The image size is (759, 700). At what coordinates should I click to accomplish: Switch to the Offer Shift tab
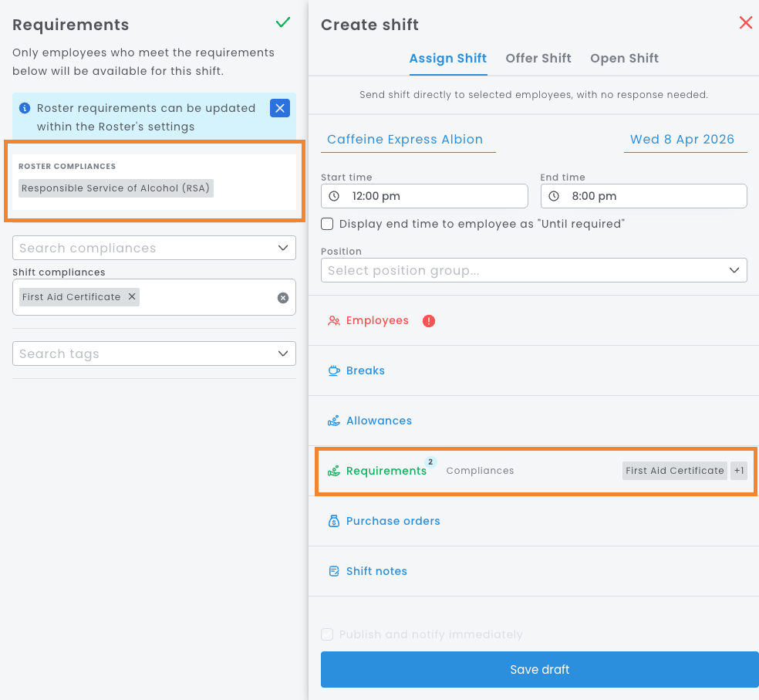point(538,59)
